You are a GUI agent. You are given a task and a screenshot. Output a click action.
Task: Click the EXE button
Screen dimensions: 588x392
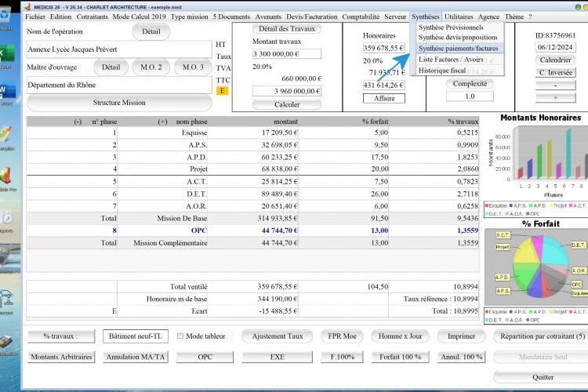tap(277, 358)
